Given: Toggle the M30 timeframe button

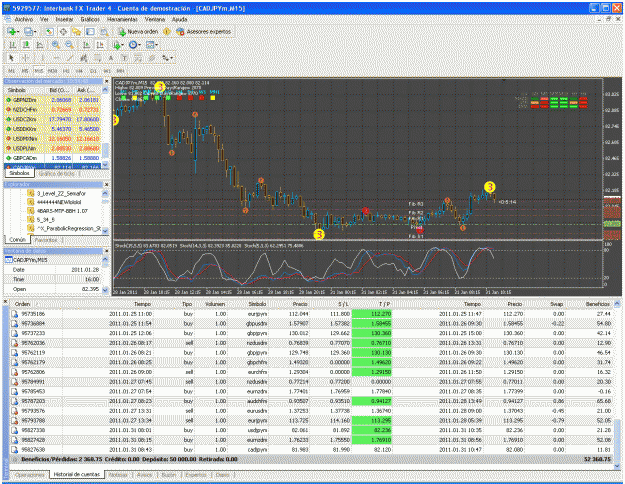Looking at the screenshot, I should coord(52,71).
